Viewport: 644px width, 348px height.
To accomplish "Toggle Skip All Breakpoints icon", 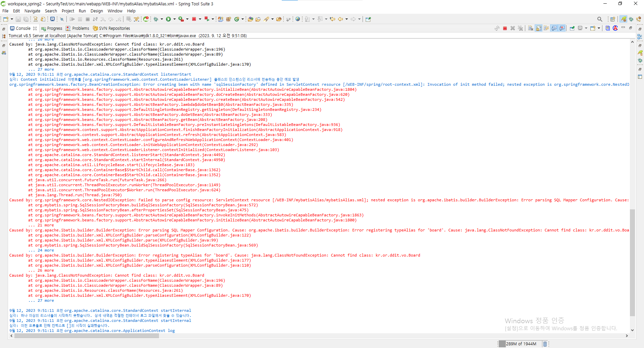I will tap(62, 19).
